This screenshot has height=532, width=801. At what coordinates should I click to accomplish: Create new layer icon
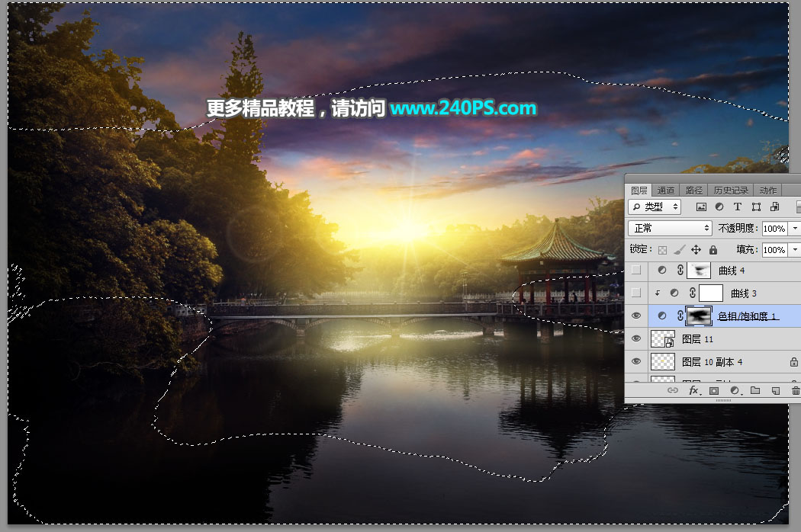coord(776,390)
